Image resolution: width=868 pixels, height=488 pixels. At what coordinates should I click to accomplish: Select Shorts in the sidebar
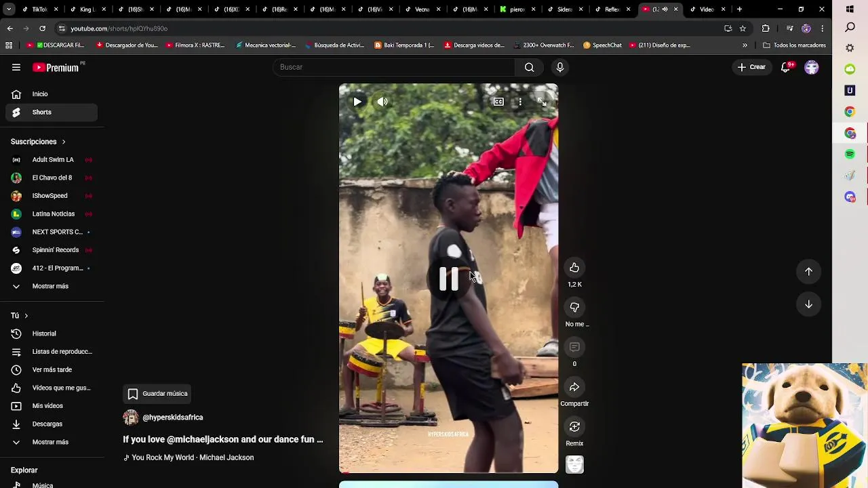52,112
